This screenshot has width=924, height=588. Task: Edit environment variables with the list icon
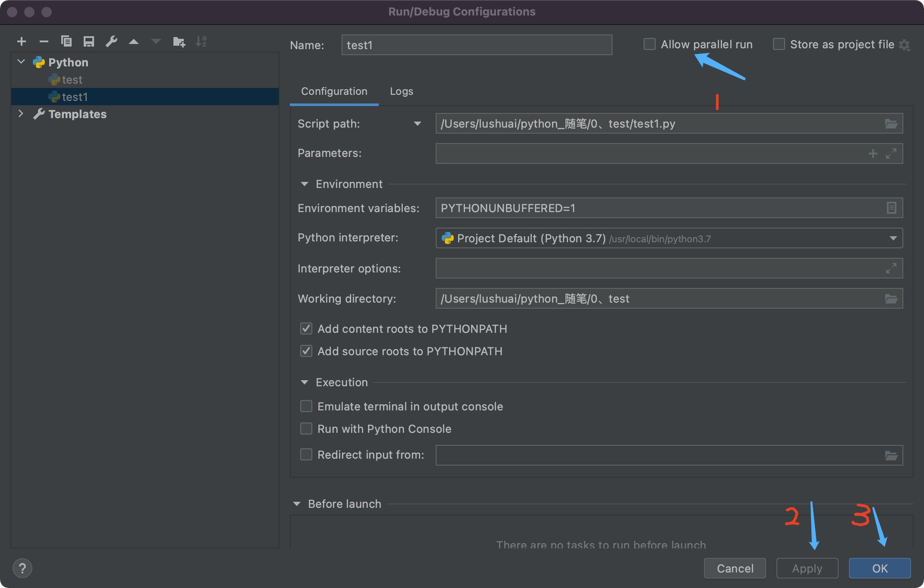coord(892,208)
